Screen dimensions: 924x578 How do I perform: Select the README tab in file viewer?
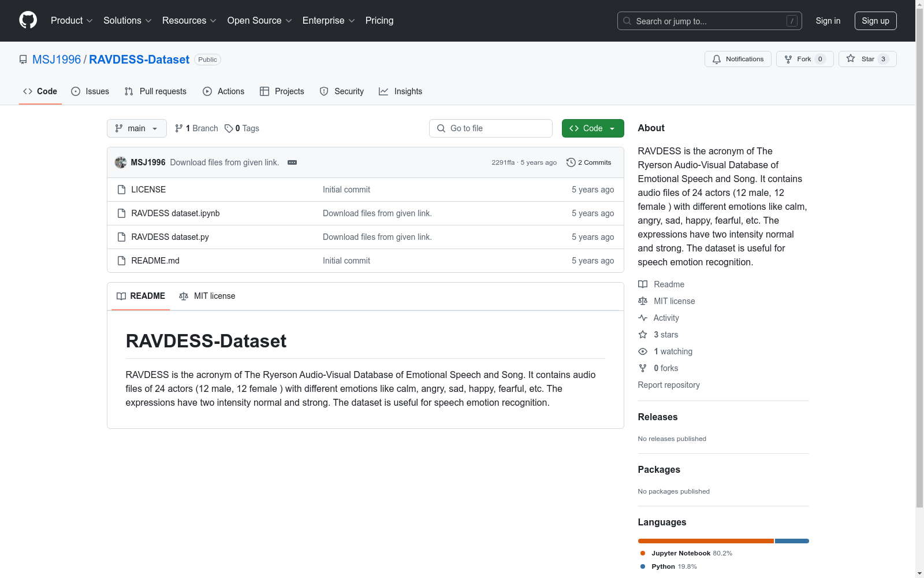tap(141, 296)
